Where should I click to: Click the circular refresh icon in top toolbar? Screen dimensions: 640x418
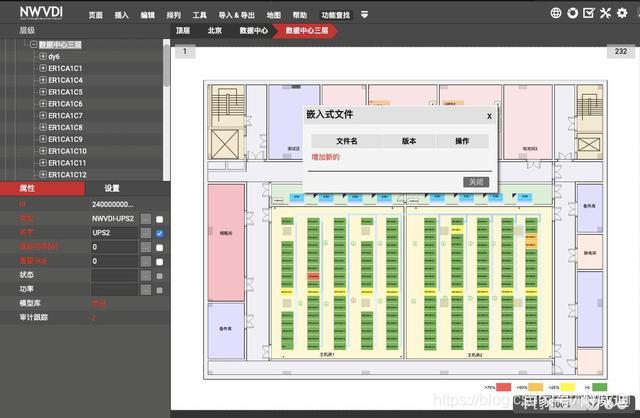pyautogui.click(x=572, y=13)
